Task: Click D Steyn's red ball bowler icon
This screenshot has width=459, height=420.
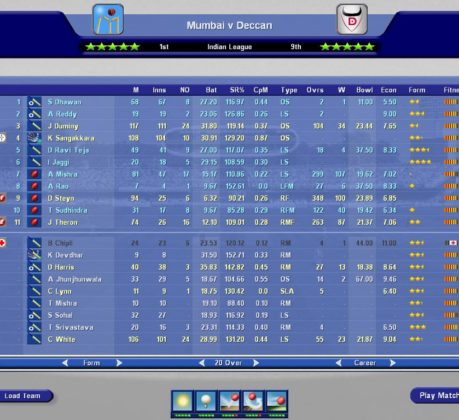Action: (35, 198)
